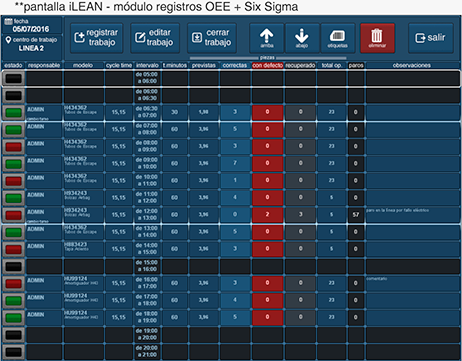Click the recuperado column header
Viewport: 462px width, 361px height.
coord(300,65)
